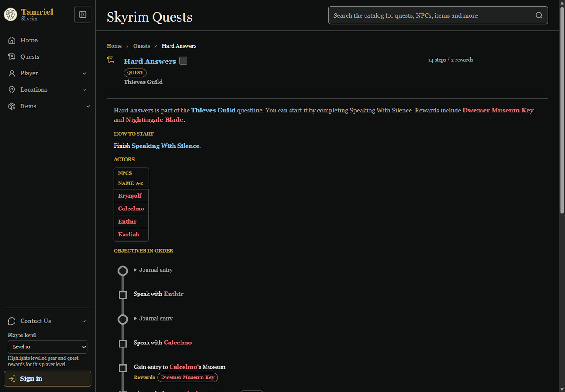Expand the Items sidebar section chevron

tap(88, 106)
